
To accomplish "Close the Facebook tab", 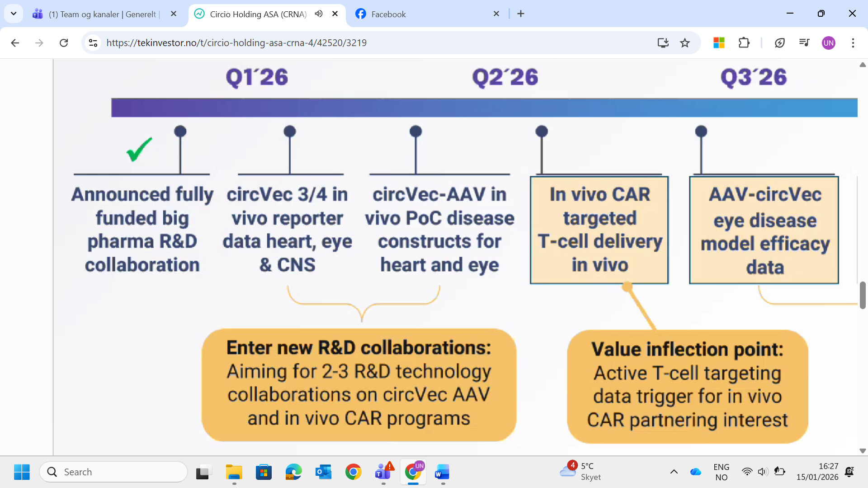I will pyautogui.click(x=496, y=14).
